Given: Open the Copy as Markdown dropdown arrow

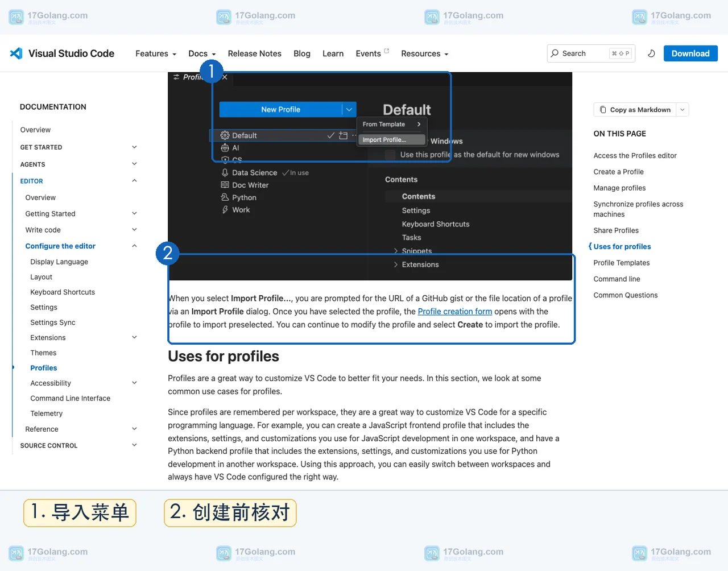Looking at the screenshot, I should (x=682, y=110).
